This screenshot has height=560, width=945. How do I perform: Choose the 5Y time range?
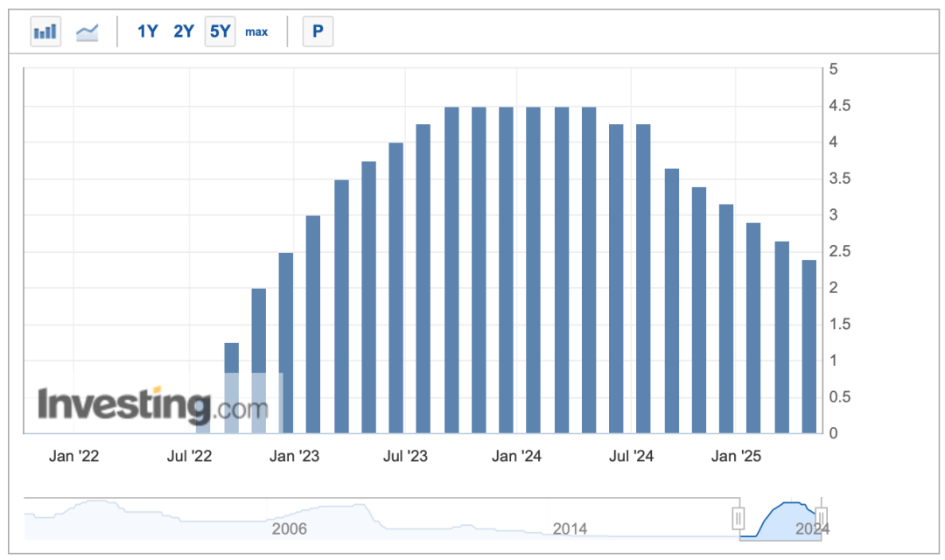point(220,32)
